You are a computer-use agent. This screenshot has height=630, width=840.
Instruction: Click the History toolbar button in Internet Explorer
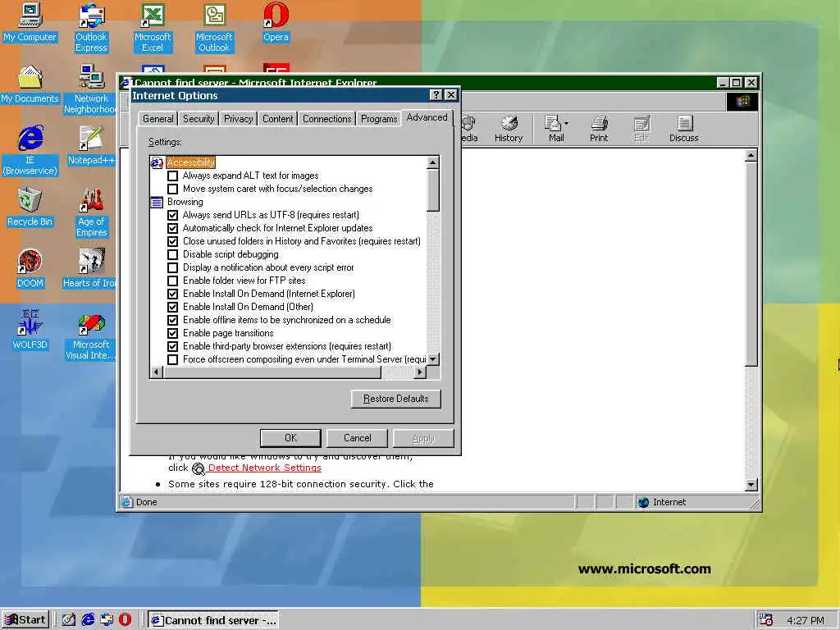pos(509,129)
